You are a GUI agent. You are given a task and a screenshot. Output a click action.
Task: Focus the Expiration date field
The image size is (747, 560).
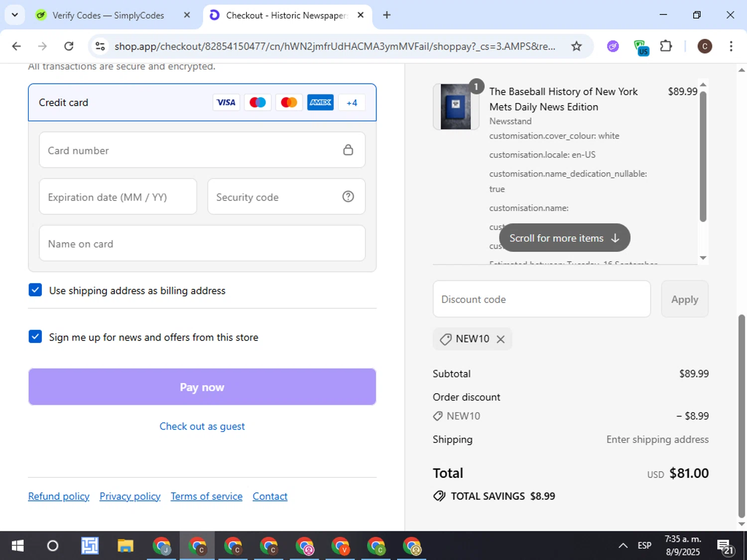click(x=118, y=197)
